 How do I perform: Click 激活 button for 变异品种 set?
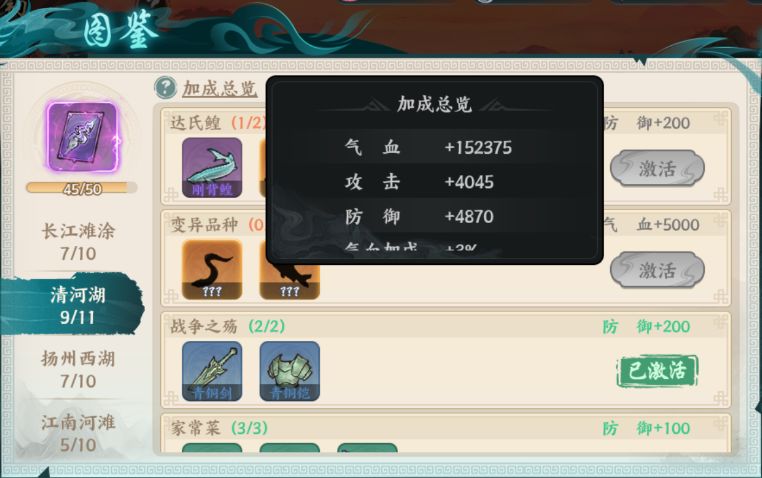click(657, 270)
